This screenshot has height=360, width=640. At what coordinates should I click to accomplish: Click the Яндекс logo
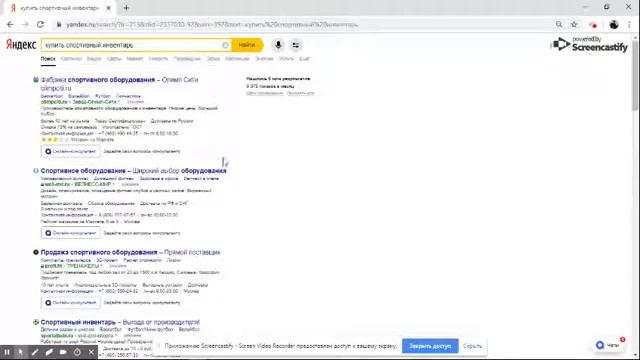(x=21, y=44)
